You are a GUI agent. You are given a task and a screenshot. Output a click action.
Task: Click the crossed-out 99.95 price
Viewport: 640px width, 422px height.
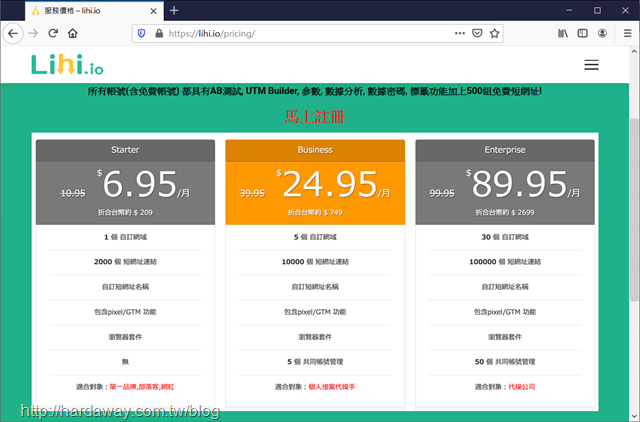click(442, 193)
